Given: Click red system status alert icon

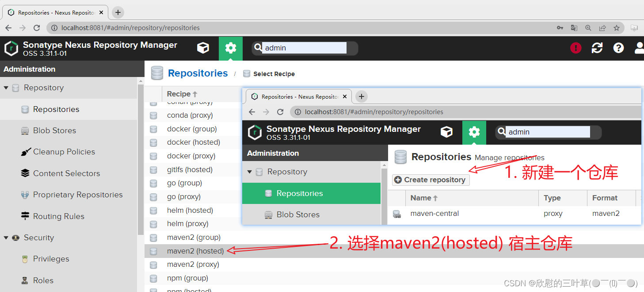Looking at the screenshot, I should click(x=575, y=48).
